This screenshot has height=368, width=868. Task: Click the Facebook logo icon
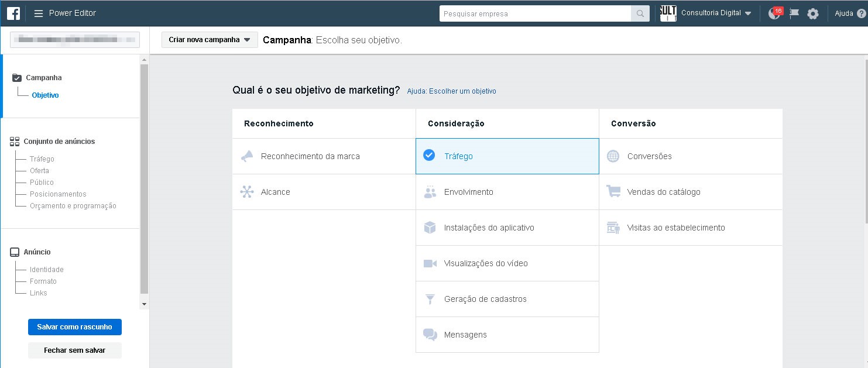tap(13, 13)
